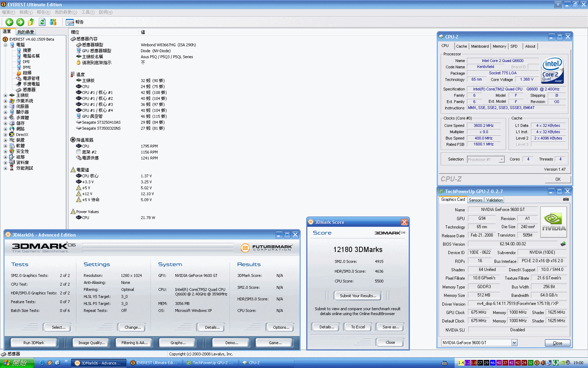The width and height of the screenshot is (588, 368).
Task: Open the GPU-Z graphics card selector dropdown
Action: tap(514, 343)
